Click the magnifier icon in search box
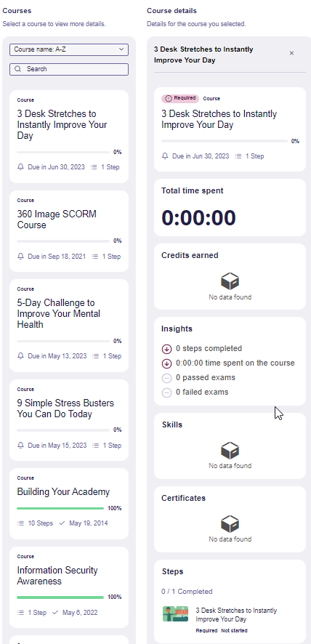 tap(17, 69)
